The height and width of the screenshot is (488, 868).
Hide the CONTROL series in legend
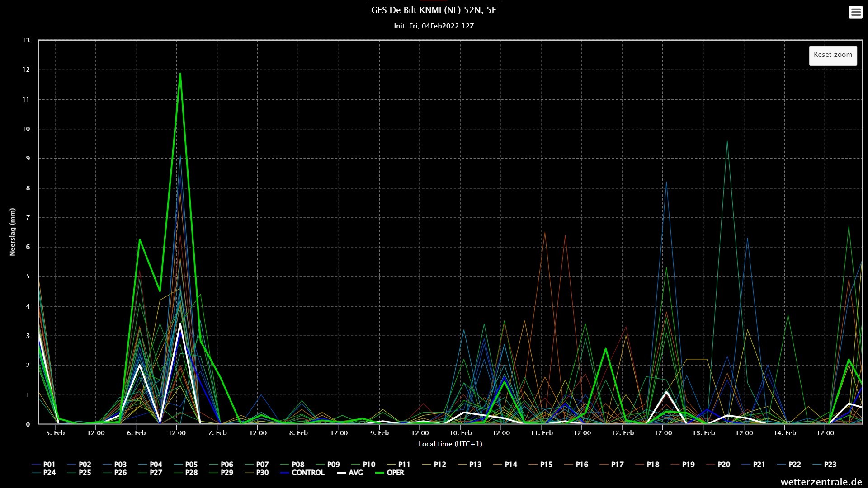pyautogui.click(x=307, y=473)
